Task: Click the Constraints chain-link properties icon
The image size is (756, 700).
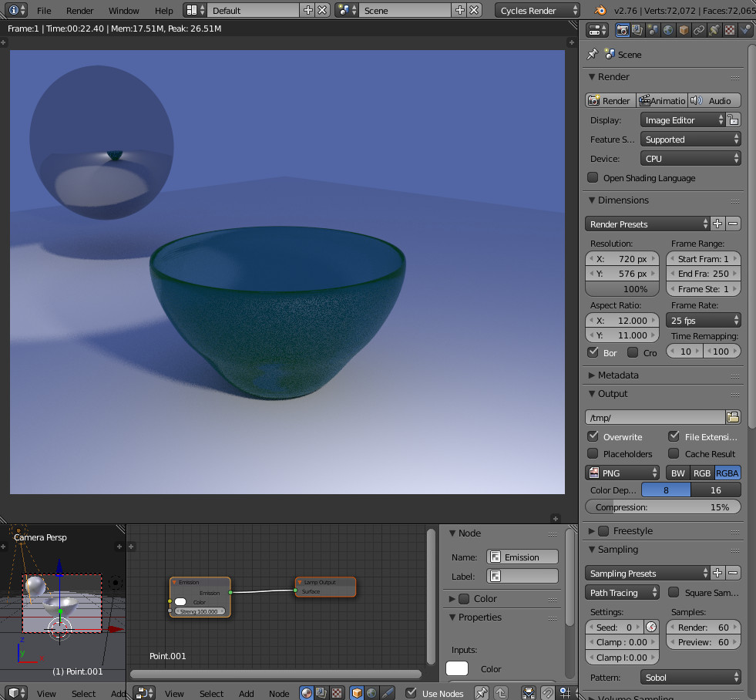Action: click(699, 29)
